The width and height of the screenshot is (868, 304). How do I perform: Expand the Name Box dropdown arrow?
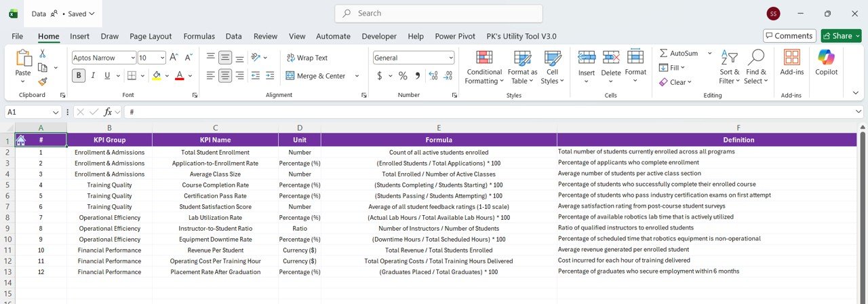tap(56, 112)
